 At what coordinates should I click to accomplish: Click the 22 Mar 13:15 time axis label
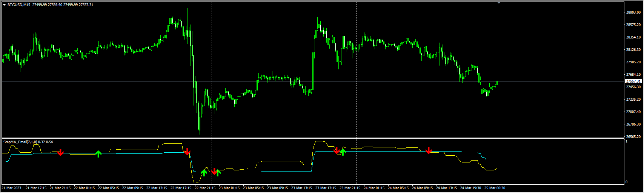157,188
